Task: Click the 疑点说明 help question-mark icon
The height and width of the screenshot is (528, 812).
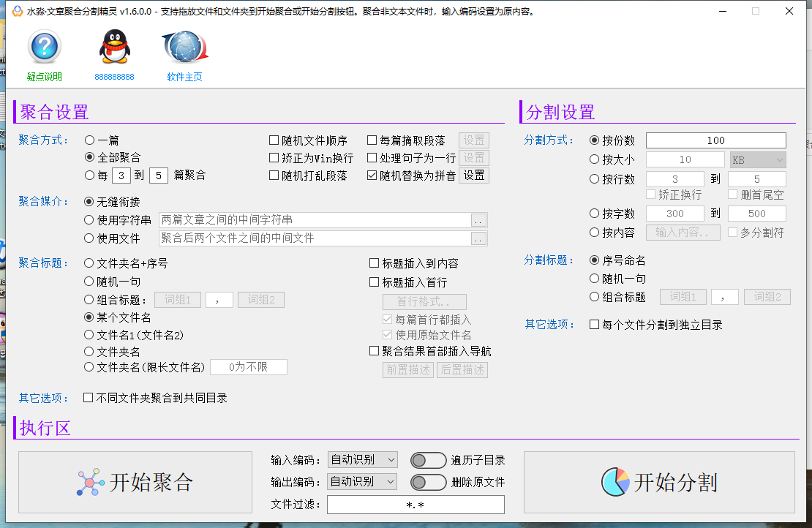Action: click(44, 48)
